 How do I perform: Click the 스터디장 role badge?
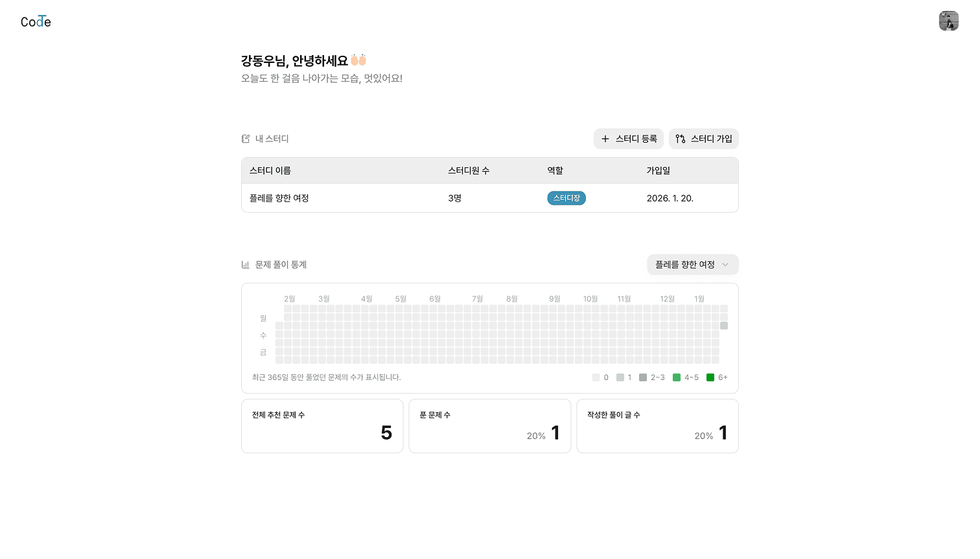(x=566, y=198)
